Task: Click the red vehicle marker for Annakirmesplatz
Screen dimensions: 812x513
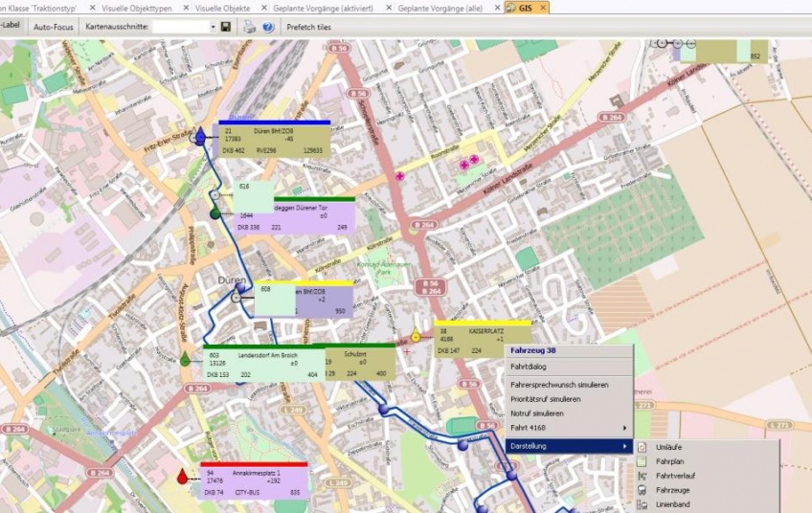Action: [x=183, y=476]
